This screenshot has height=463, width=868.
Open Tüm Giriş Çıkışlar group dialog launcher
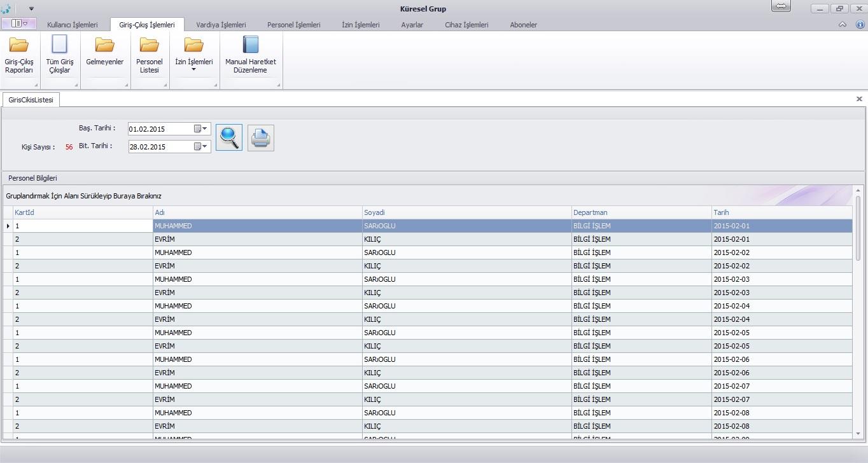coord(76,85)
